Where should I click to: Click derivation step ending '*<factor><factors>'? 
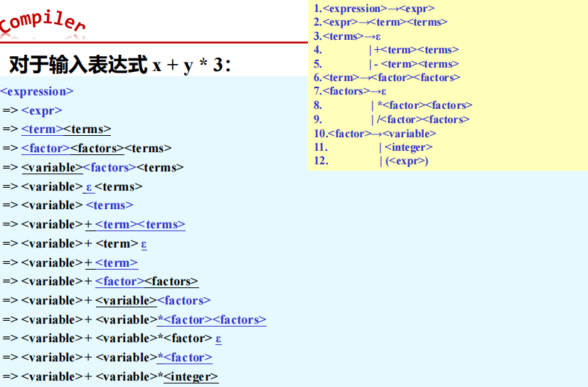pos(134,320)
